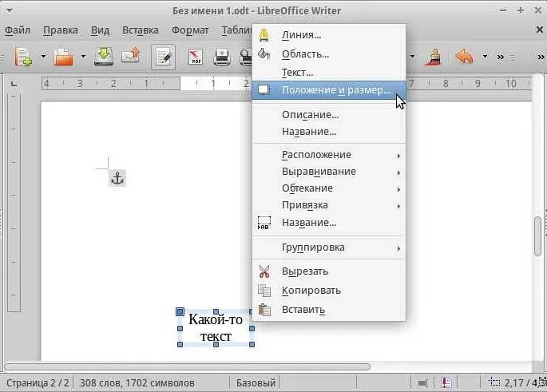547x392 pixels.
Task: Open the window menu arrow in title bar
Action: 10,10
